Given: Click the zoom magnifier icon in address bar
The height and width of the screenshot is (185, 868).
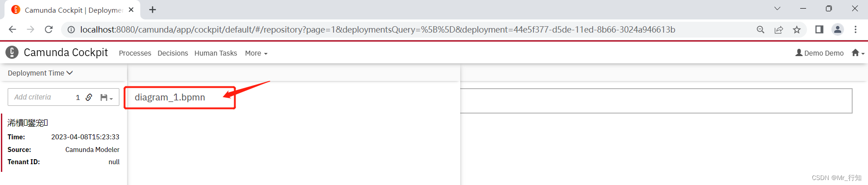Looking at the screenshot, I should click(x=760, y=29).
